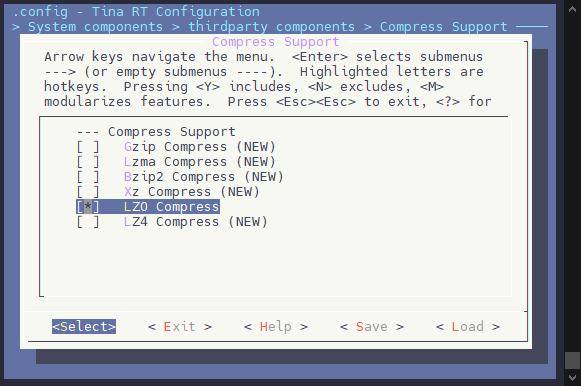Click the scrollbar down arrow
Image resolution: width=581 pixels, height=386 pixels.
[x=572, y=378]
